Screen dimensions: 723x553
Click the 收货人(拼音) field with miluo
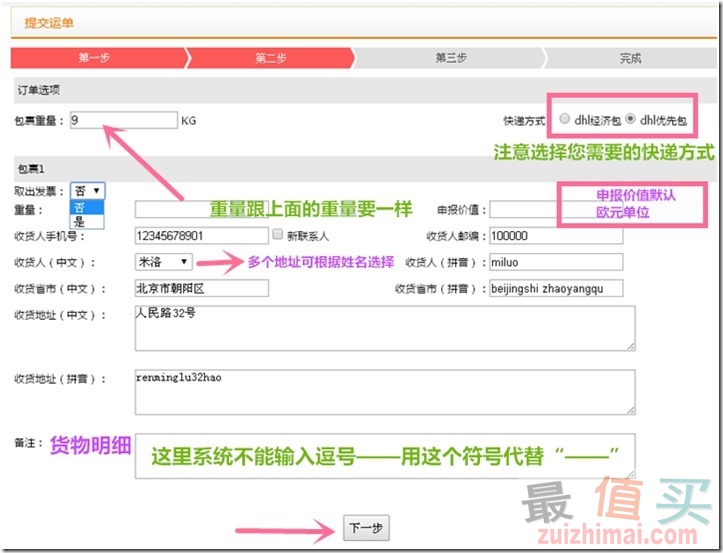point(556,262)
